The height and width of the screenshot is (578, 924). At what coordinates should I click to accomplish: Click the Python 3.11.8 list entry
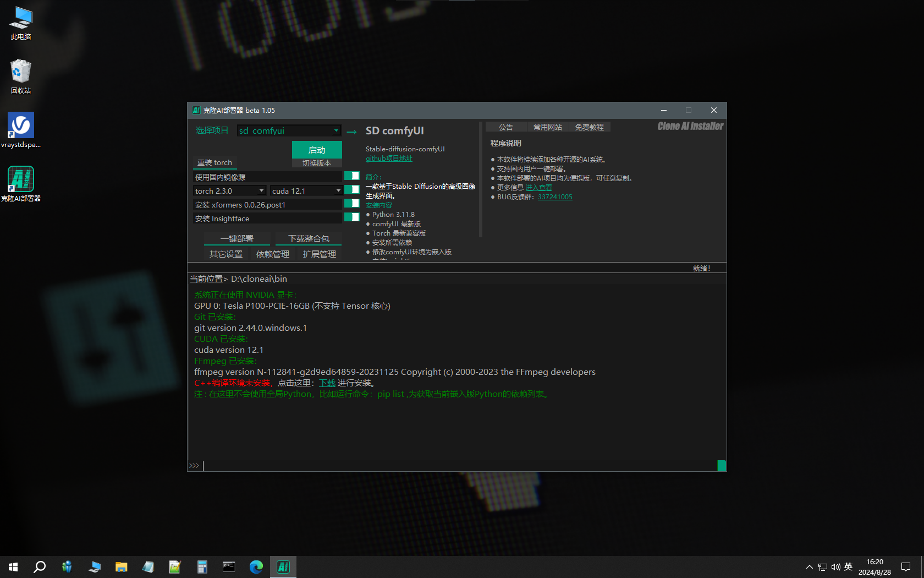pos(393,215)
